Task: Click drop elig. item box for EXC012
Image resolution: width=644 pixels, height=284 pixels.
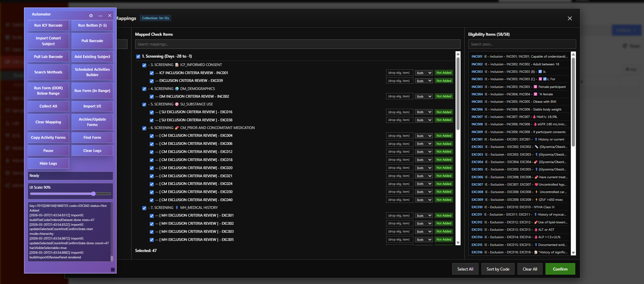Action: [x=400, y=152]
